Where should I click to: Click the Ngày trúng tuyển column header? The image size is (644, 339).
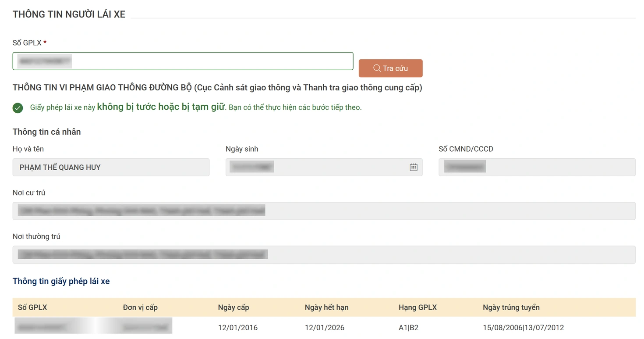tap(511, 307)
